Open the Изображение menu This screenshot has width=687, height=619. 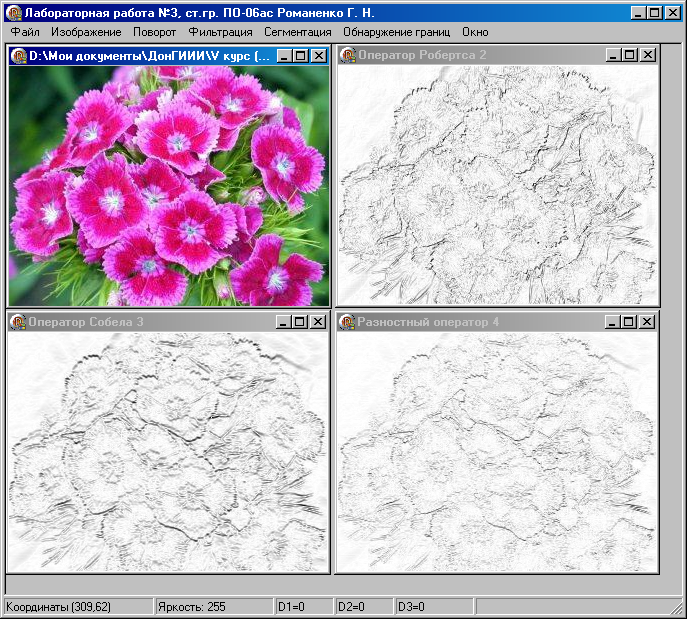(86, 32)
